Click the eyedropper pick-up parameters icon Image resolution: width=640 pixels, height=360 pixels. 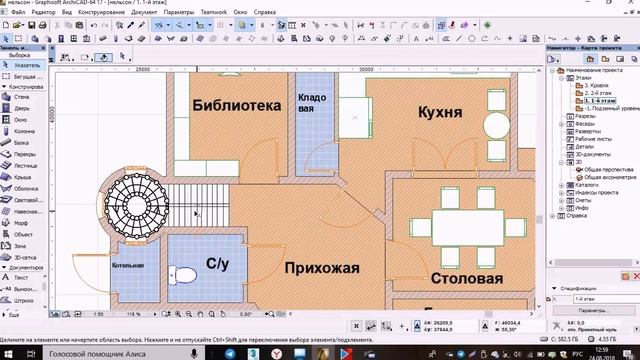[x=131, y=25]
